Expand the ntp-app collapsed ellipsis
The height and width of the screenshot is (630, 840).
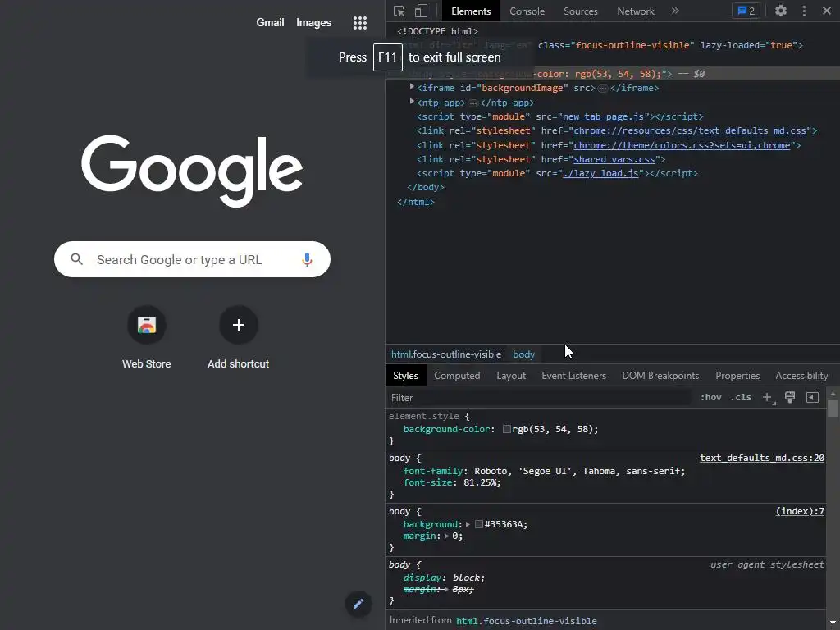click(473, 103)
